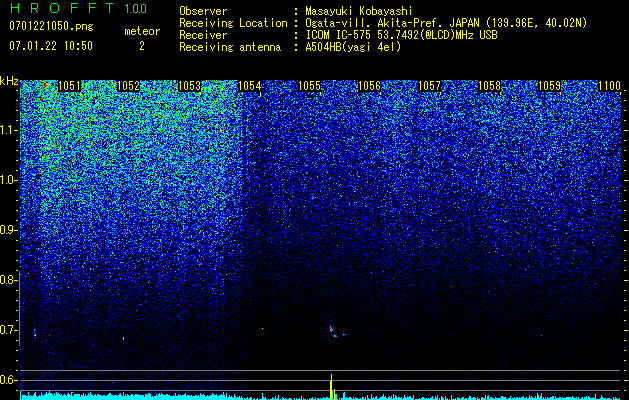Click the timestamp 07.01.22 10:50
The height and width of the screenshot is (400, 629).
pos(51,46)
